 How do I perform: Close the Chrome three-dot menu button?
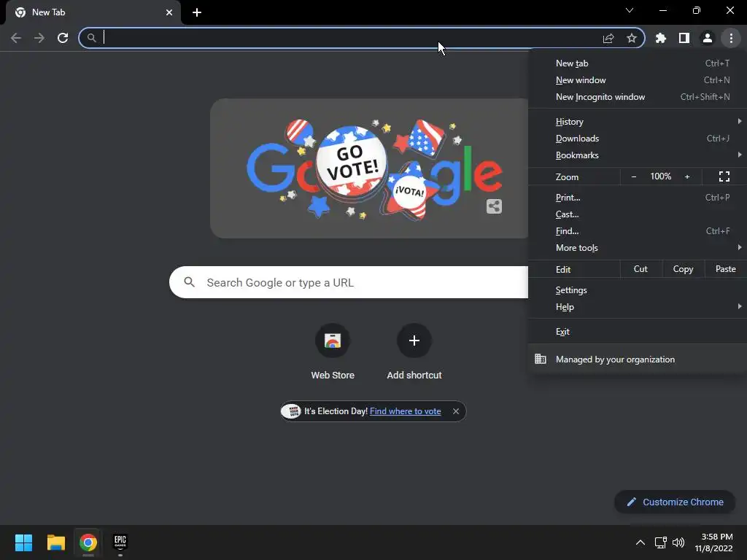pos(731,38)
